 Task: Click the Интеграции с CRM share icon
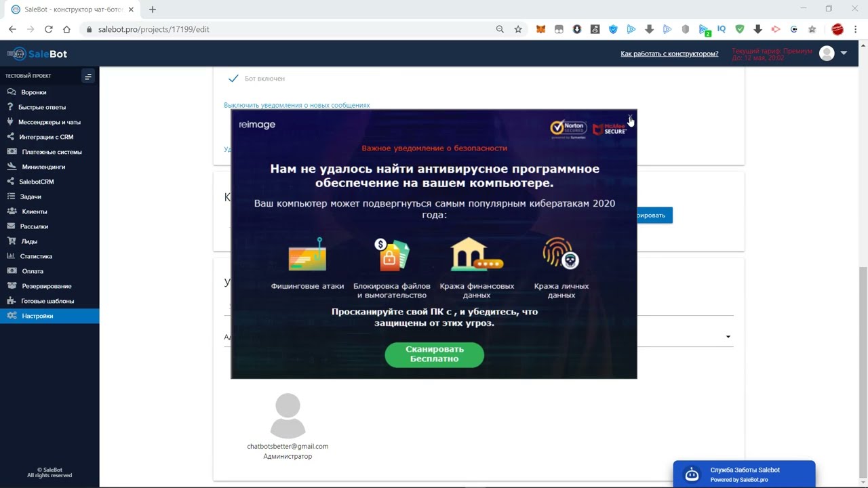pos(11,137)
